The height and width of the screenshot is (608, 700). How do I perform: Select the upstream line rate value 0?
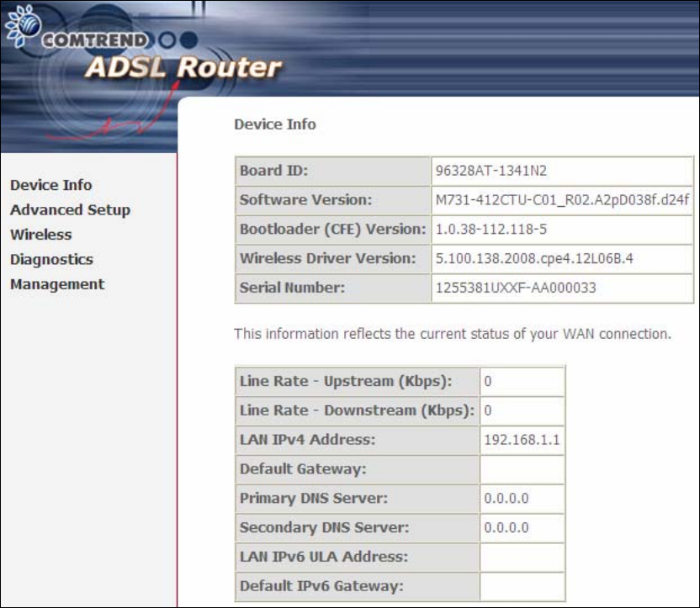[x=487, y=382]
